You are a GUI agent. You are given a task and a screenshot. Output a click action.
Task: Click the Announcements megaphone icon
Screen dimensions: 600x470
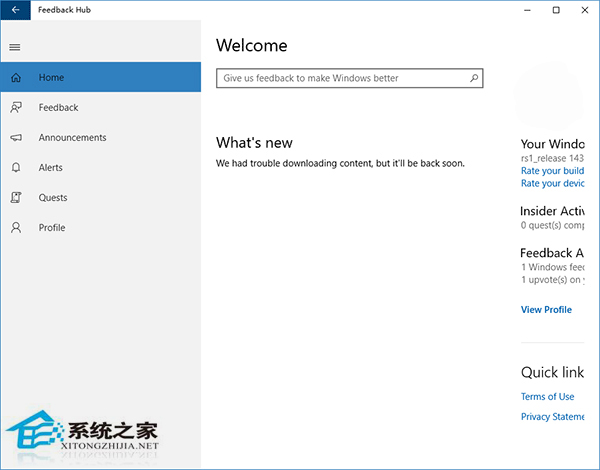pyautogui.click(x=16, y=137)
